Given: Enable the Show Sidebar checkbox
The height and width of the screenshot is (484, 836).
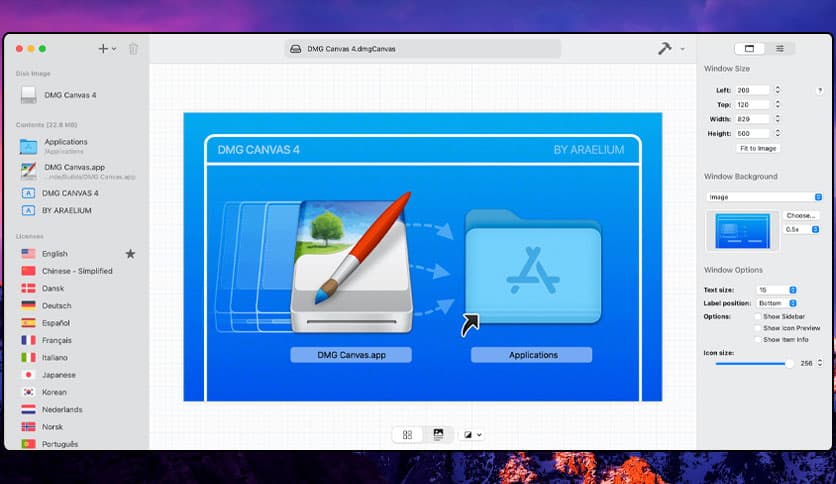Looking at the screenshot, I should click(x=758, y=317).
